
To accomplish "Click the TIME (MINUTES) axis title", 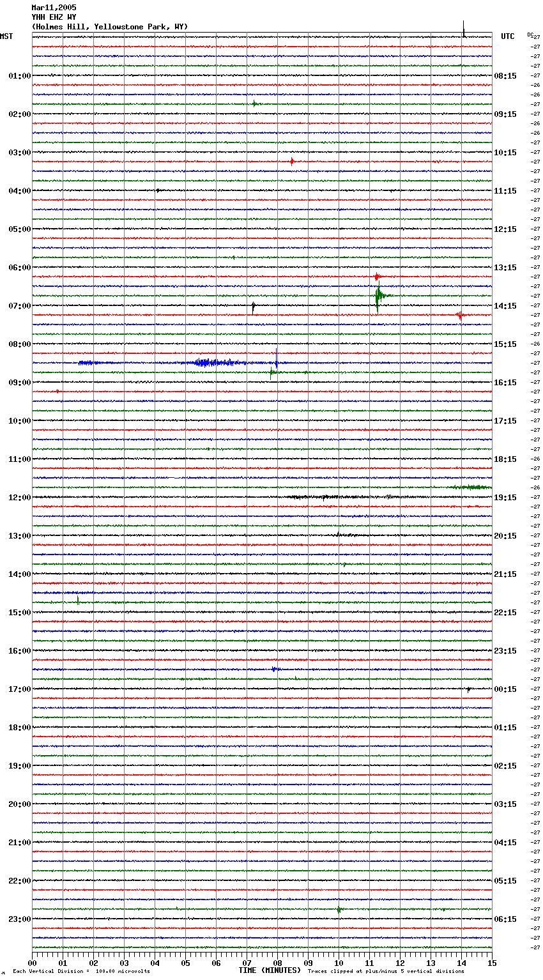I will pos(270,970).
